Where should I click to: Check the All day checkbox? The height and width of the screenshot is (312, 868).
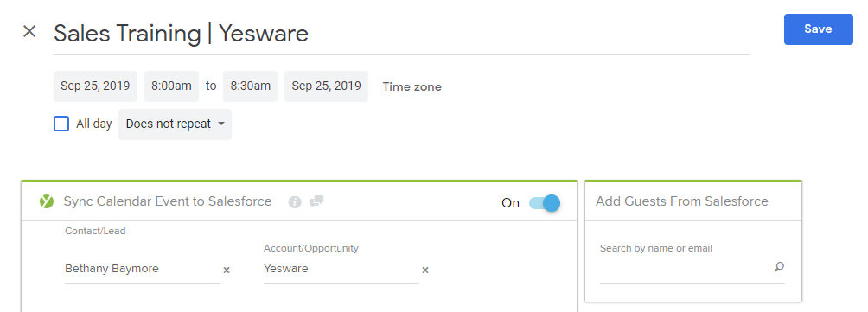(x=61, y=124)
